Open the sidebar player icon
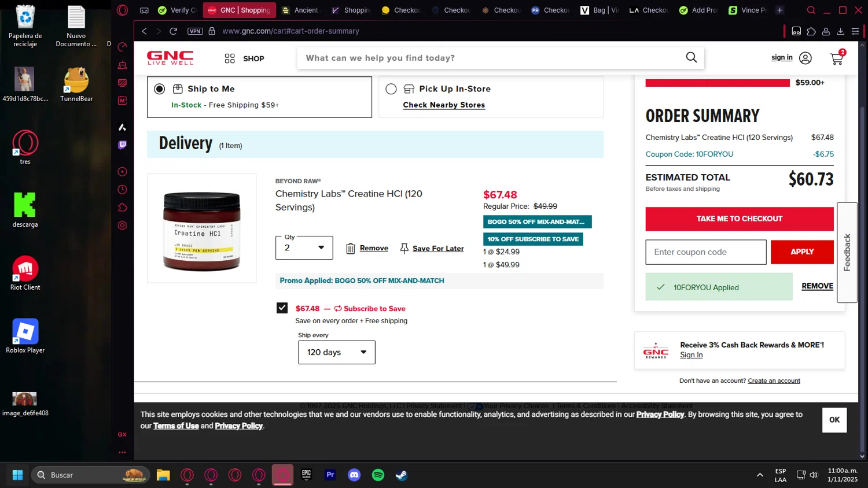This screenshot has height=488, width=868. (x=122, y=172)
